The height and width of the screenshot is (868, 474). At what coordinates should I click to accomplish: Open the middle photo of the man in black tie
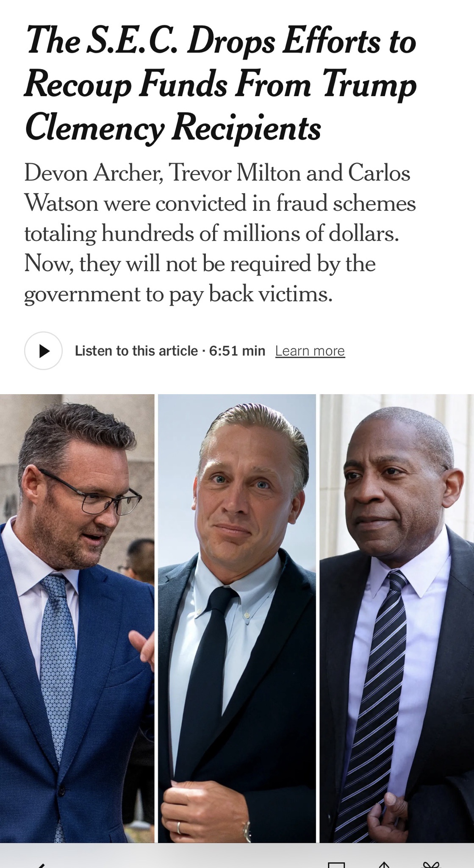[237, 618]
